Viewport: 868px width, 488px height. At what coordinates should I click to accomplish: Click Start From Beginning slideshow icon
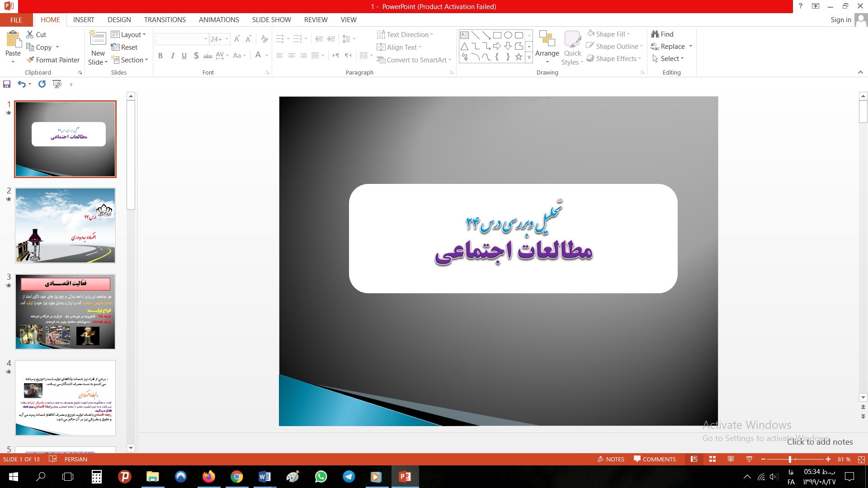57,84
